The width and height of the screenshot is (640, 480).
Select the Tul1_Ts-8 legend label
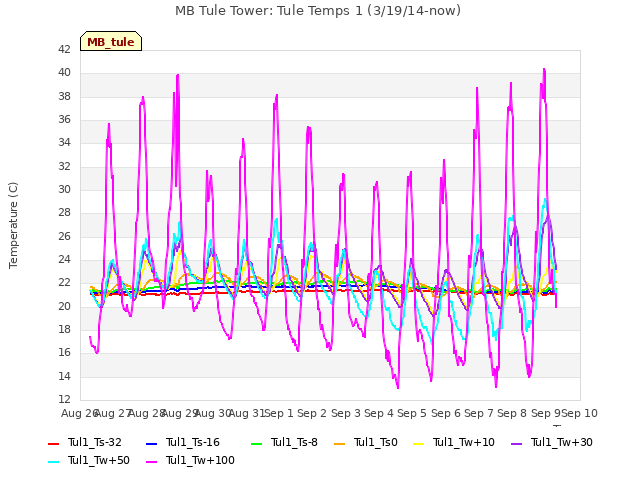point(294,442)
